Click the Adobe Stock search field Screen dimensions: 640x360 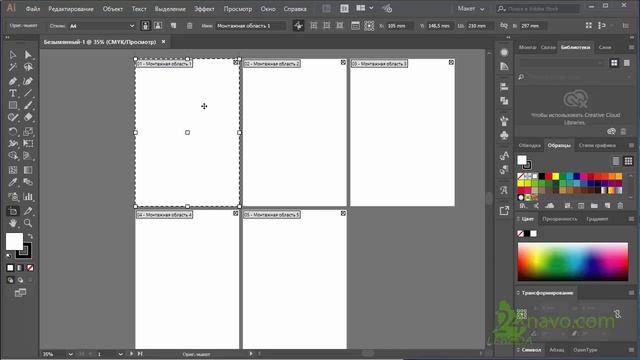pyautogui.click(x=538, y=9)
